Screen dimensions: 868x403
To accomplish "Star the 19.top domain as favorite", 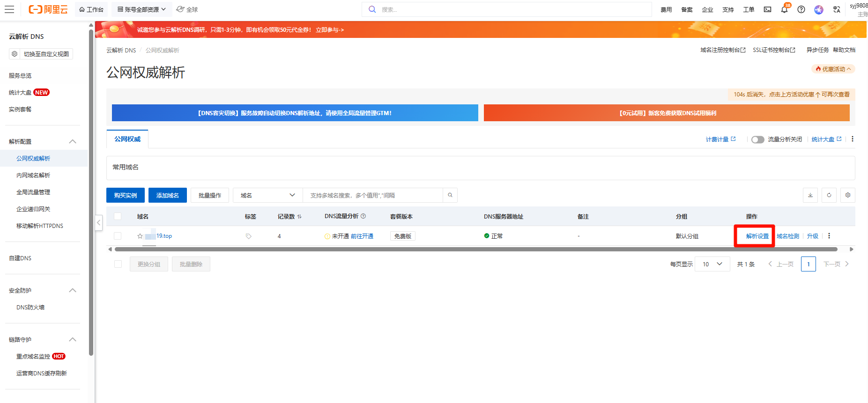I will click(x=140, y=236).
